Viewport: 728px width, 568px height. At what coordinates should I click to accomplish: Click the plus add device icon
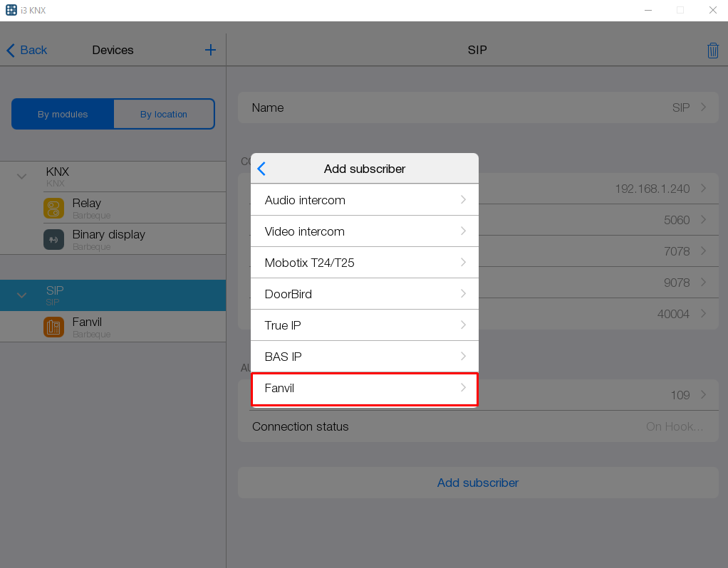210,50
